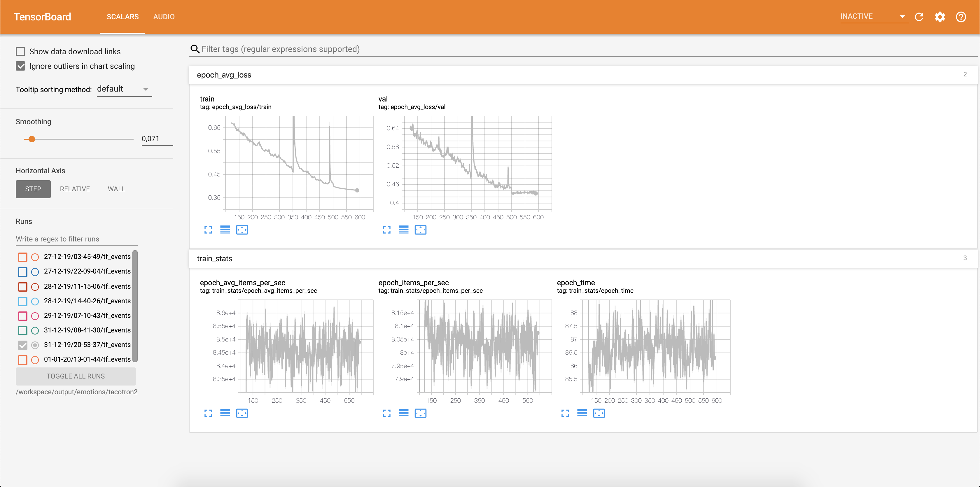Click the Smoothing slider handle
Viewport: 980px width, 487px height.
[32, 139]
